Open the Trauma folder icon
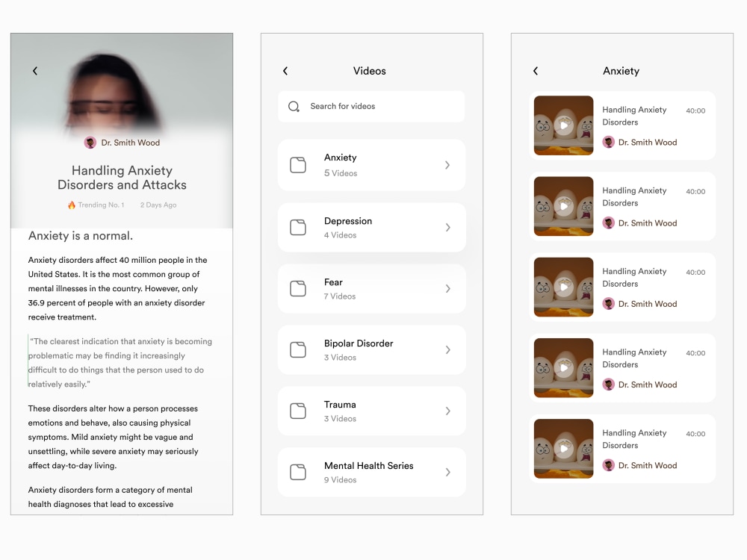 pos(298,411)
